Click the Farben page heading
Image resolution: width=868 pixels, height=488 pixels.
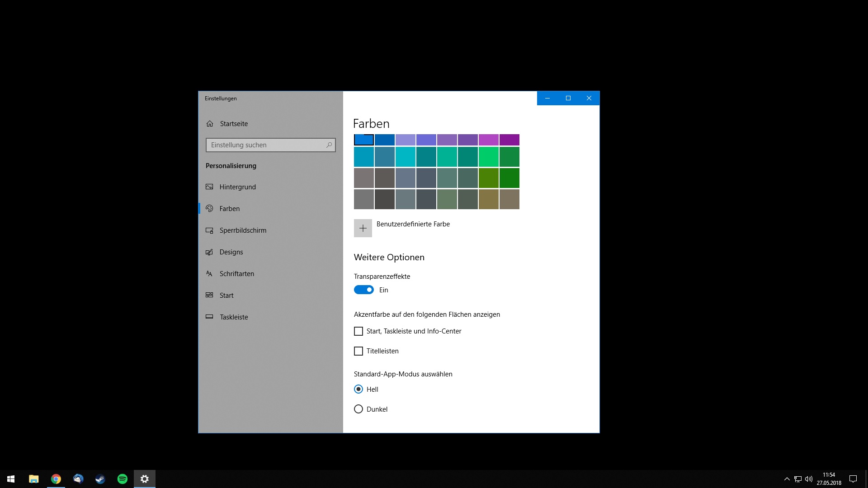pos(371,124)
